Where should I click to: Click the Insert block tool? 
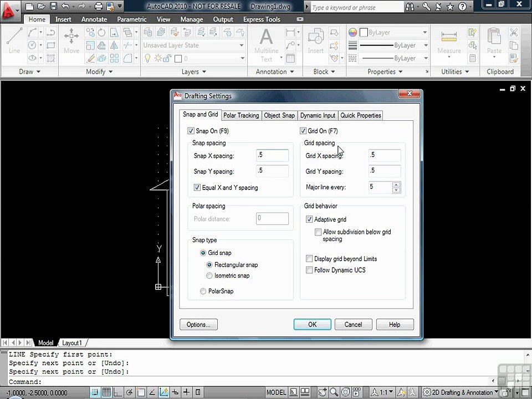pyautogui.click(x=315, y=41)
